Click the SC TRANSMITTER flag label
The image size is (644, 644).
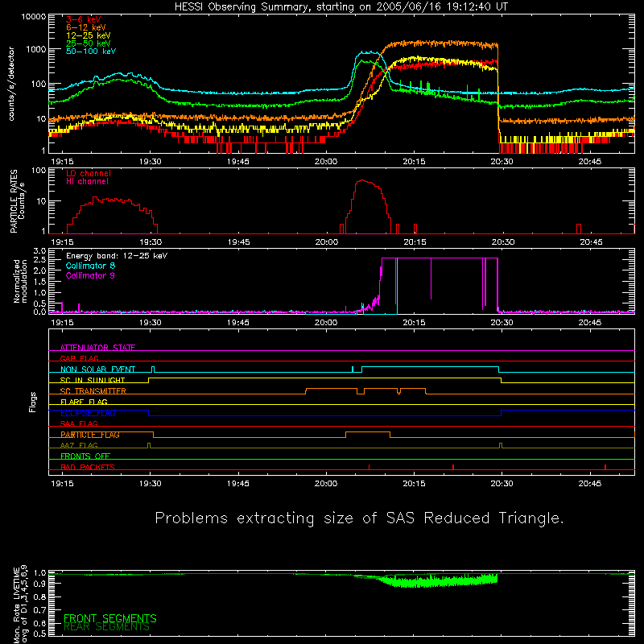[93, 390]
